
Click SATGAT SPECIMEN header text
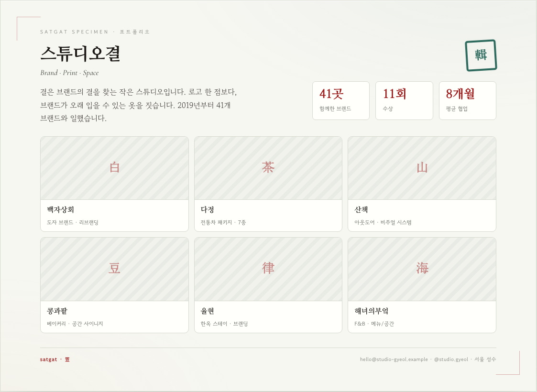(74, 32)
